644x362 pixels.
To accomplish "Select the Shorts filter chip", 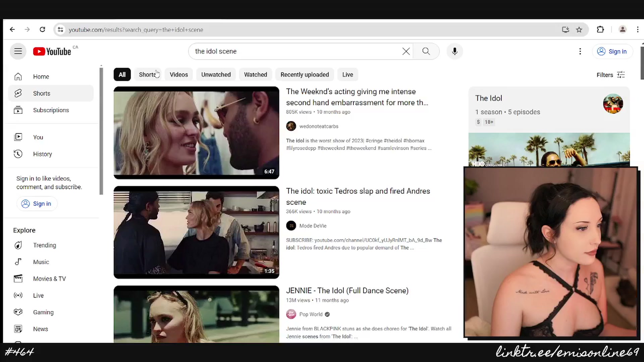I will (147, 74).
